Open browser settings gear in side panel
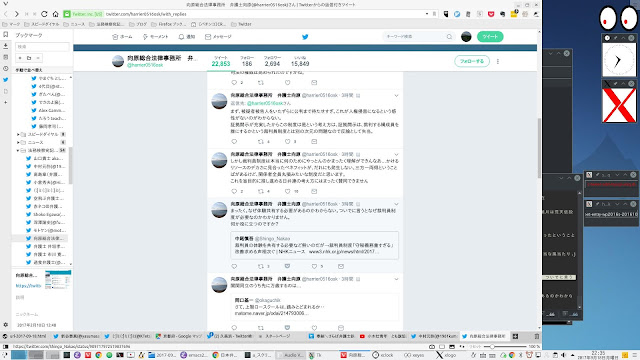This screenshot has width=640, height=360. 6,325
